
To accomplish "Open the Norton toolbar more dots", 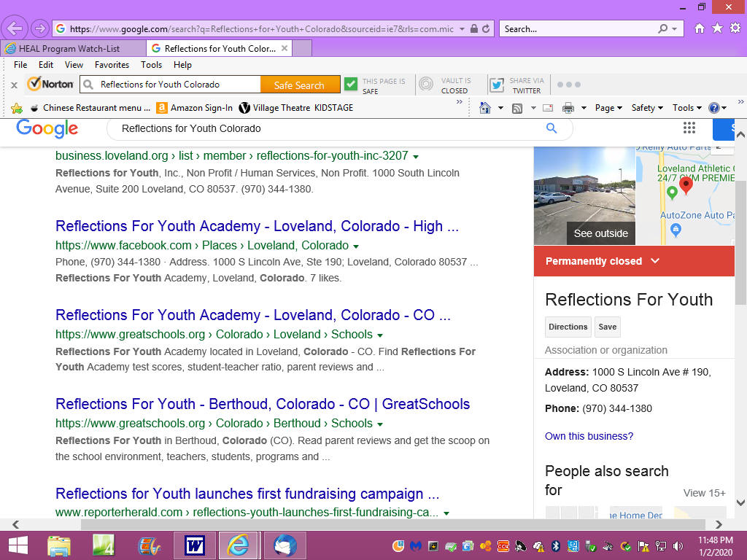I will (x=569, y=85).
